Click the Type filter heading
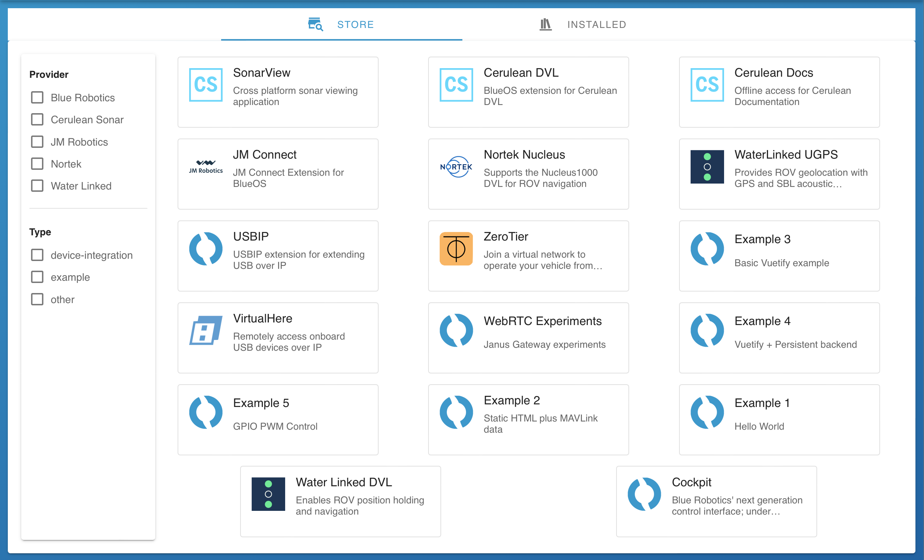Image resolution: width=924 pixels, height=560 pixels. [40, 232]
